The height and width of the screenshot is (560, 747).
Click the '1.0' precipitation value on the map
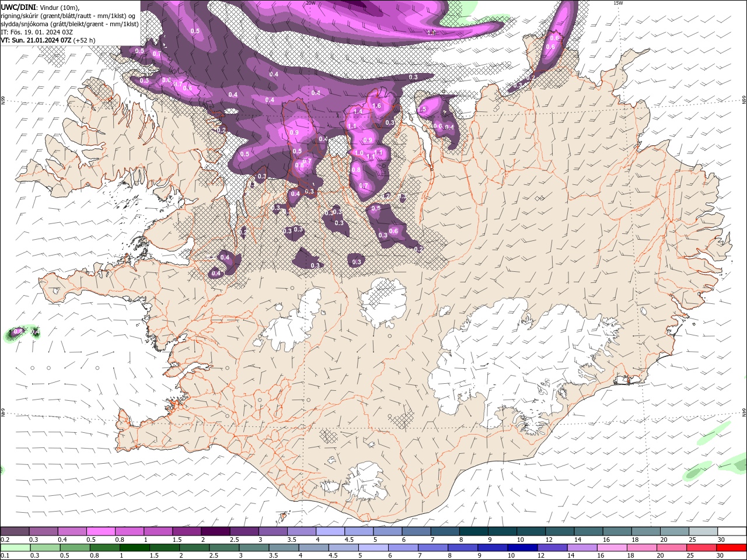pos(359,153)
